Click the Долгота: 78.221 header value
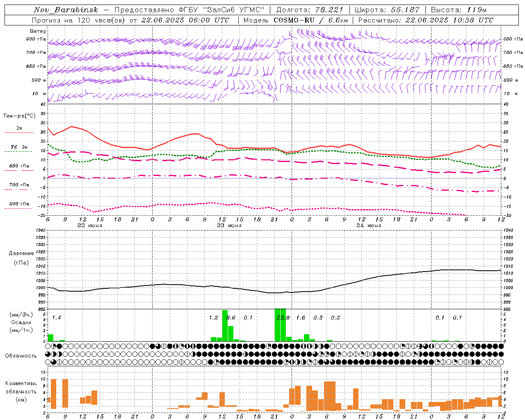Screen dimensions: 525x420 tap(309, 10)
